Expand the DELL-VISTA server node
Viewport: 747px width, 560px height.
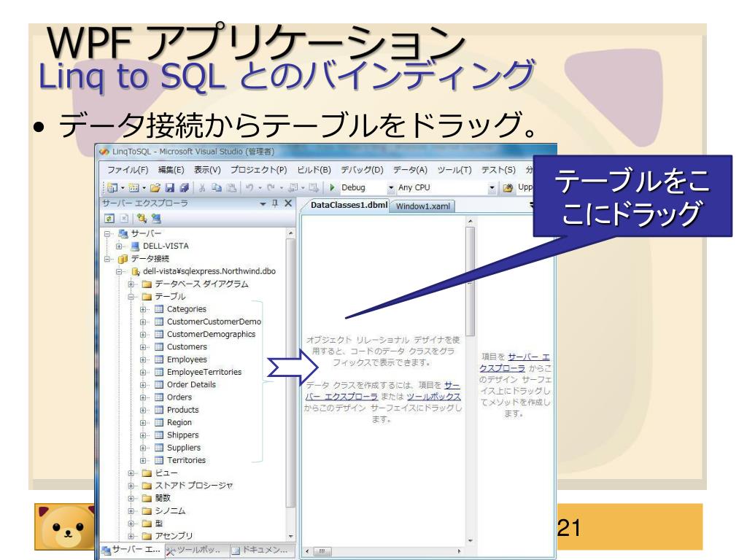(x=120, y=246)
